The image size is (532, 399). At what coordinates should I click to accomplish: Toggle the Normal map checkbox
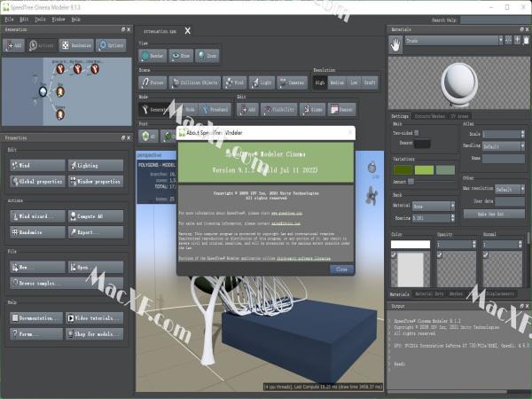[x=486, y=254]
